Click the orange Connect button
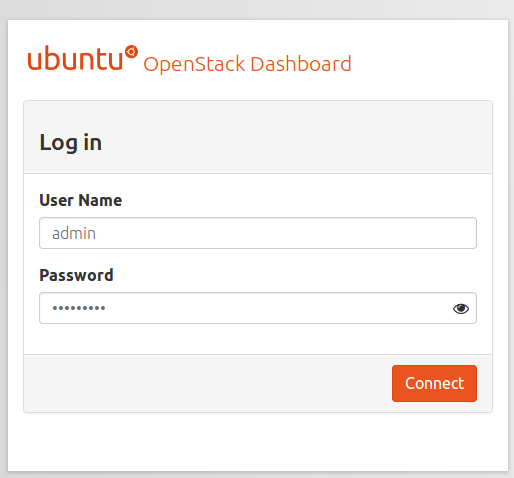Viewport: 514px width, 478px height. click(x=434, y=383)
